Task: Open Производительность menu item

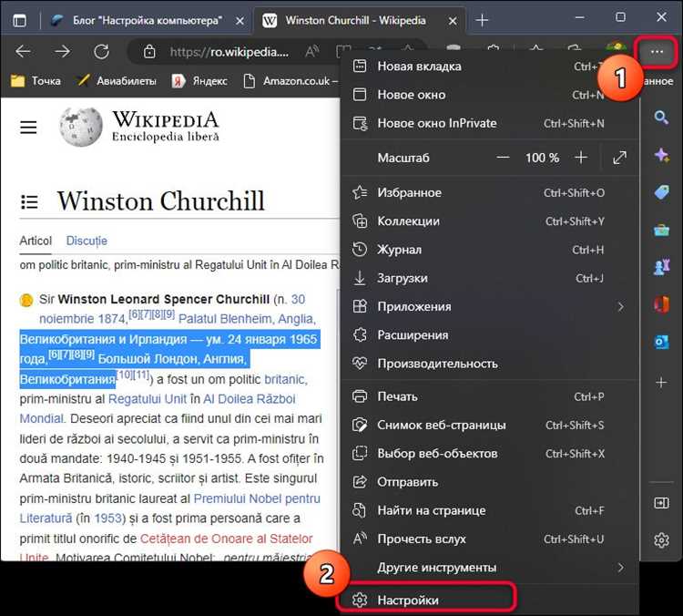Action: click(x=490, y=364)
